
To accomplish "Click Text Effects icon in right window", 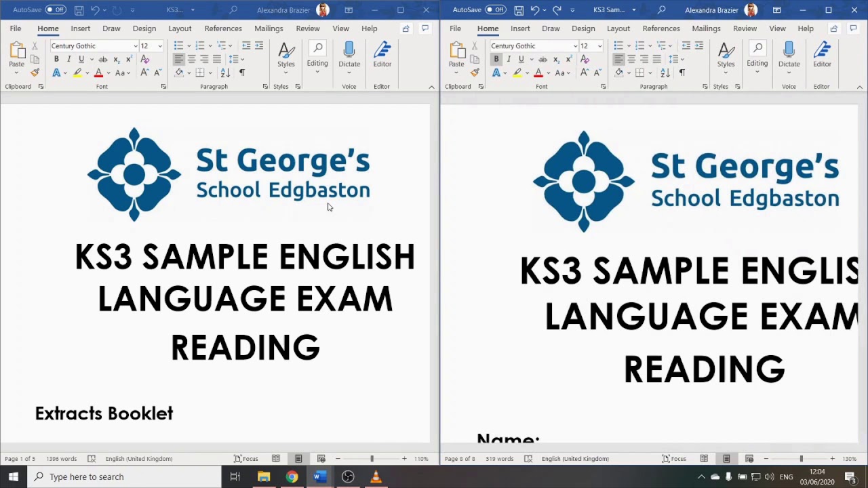I will coord(496,73).
